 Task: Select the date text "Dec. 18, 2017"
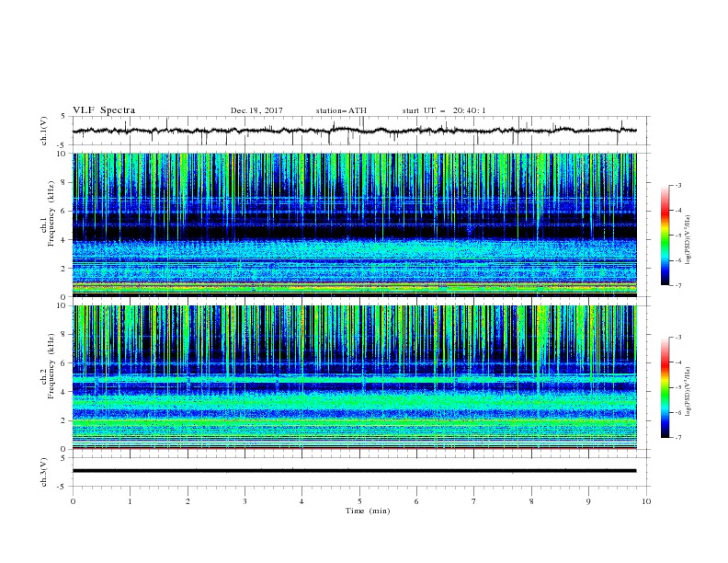click(256, 110)
